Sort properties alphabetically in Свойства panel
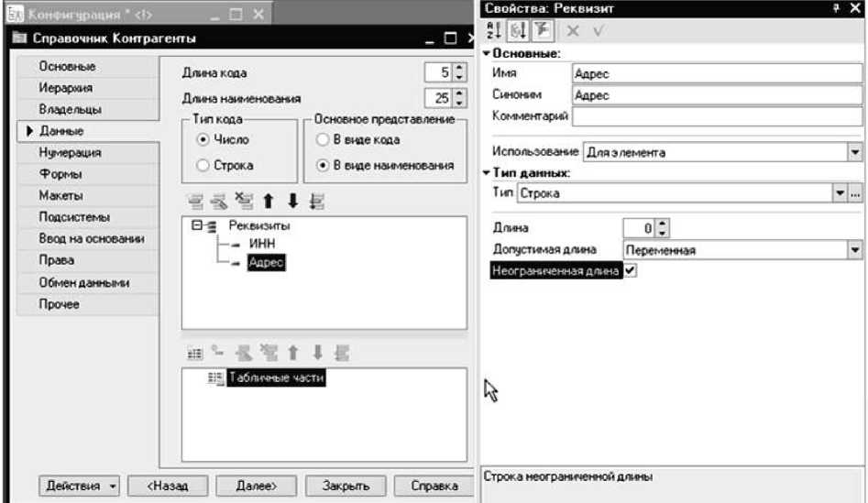Viewport: 868px width, 503px height. pyautogui.click(x=494, y=30)
